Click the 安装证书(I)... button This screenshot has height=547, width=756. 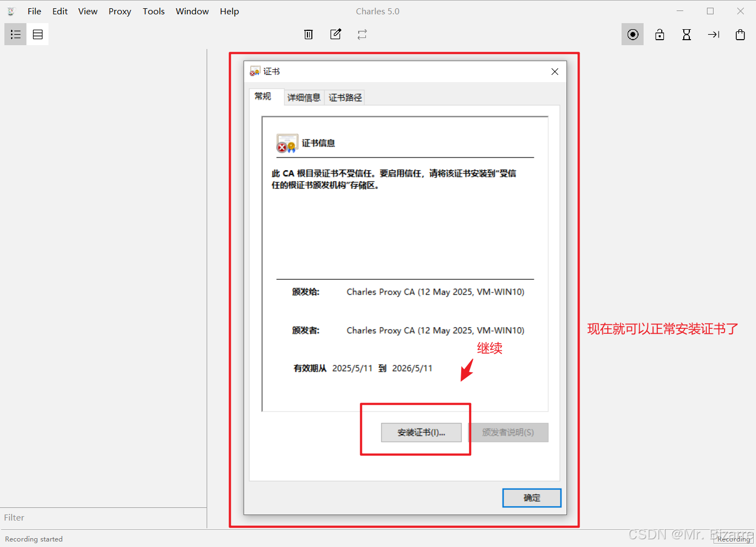422,432
